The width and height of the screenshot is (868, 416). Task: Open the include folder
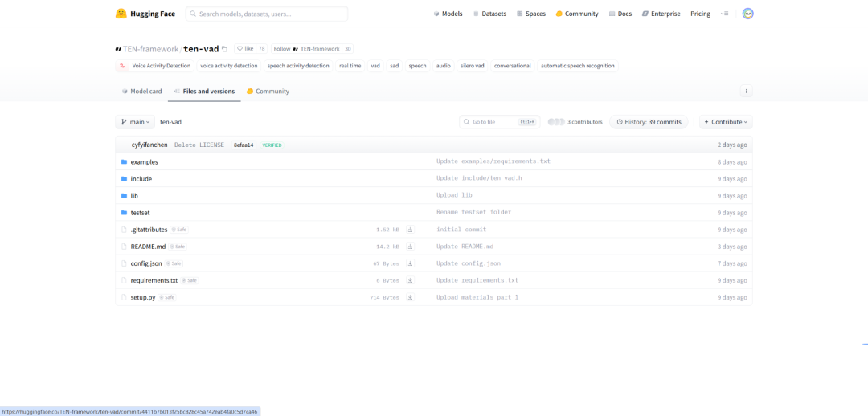(141, 178)
